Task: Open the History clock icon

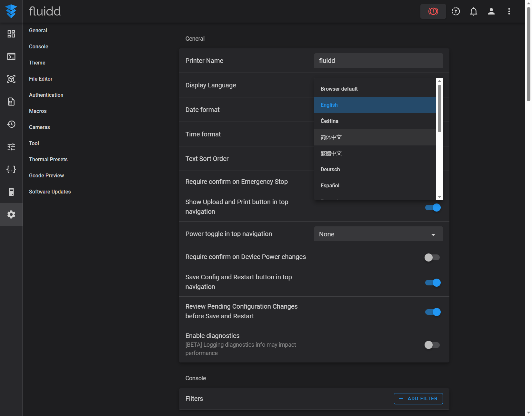Action: click(11, 124)
